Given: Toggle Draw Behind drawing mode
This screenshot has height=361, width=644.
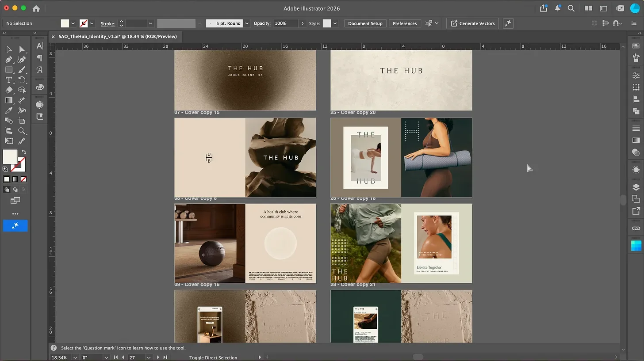Looking at the screenshot, I should point(15,190).
